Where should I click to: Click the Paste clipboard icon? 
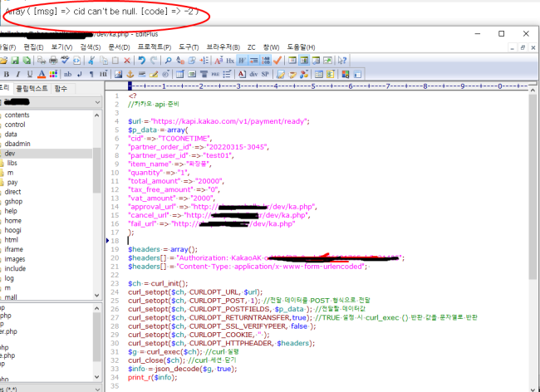click(x=115, y=61)
